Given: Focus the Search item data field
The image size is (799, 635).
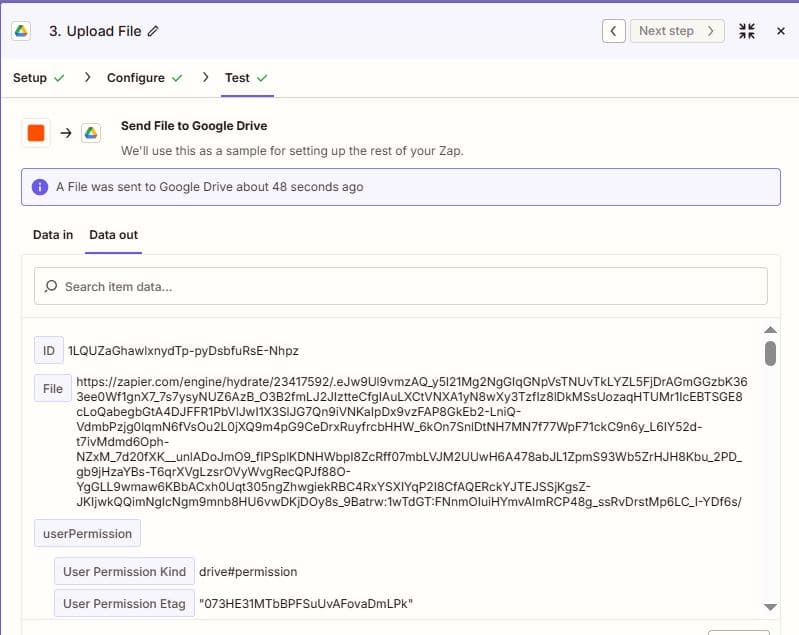Looking at the screenshot, I should pyautogui.click(x=401, y=286).
